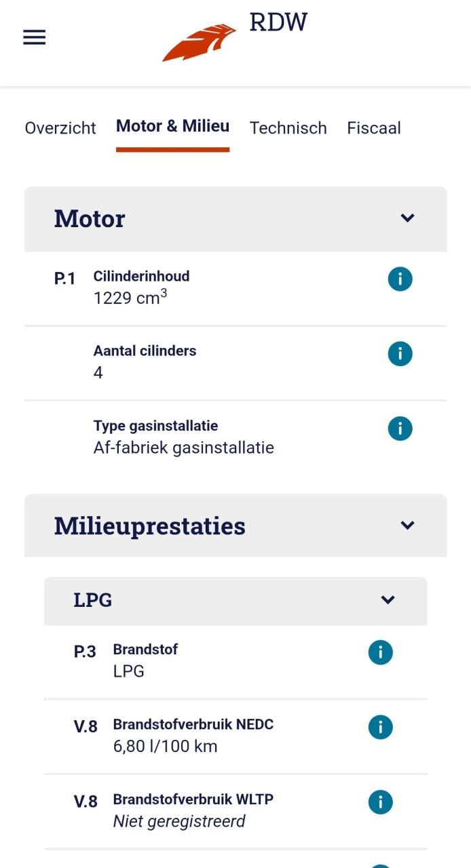Open the Fiscaal tab
471x868 pixels.
(x=374, y=127)
